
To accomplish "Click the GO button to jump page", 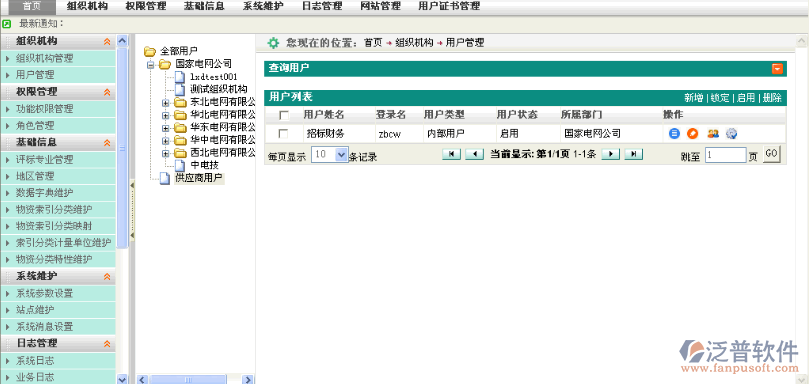I will tap(771, 154).
